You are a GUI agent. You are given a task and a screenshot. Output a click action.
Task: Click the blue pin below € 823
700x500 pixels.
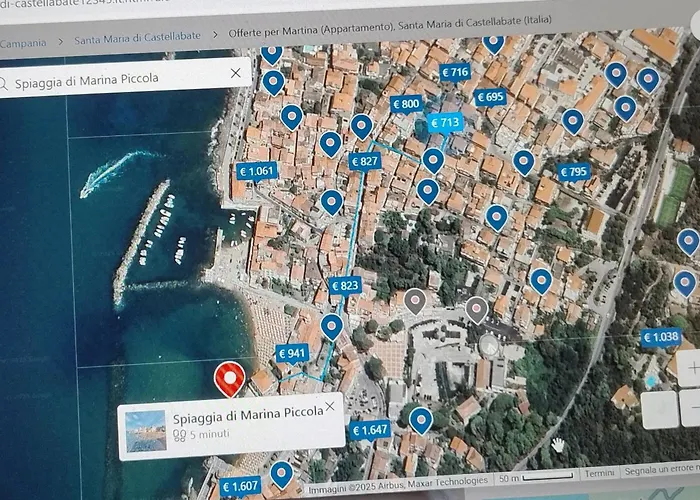click(x=332, y=328)
